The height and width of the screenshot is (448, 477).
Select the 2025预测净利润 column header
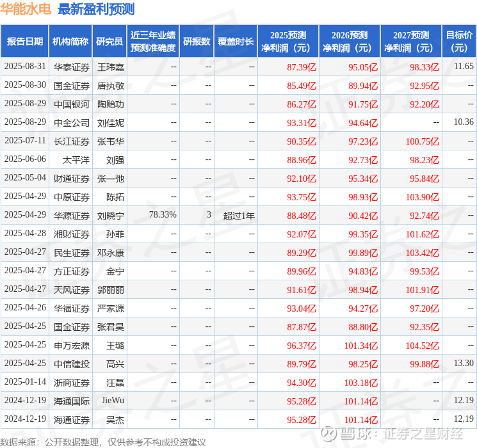point(288,42)
